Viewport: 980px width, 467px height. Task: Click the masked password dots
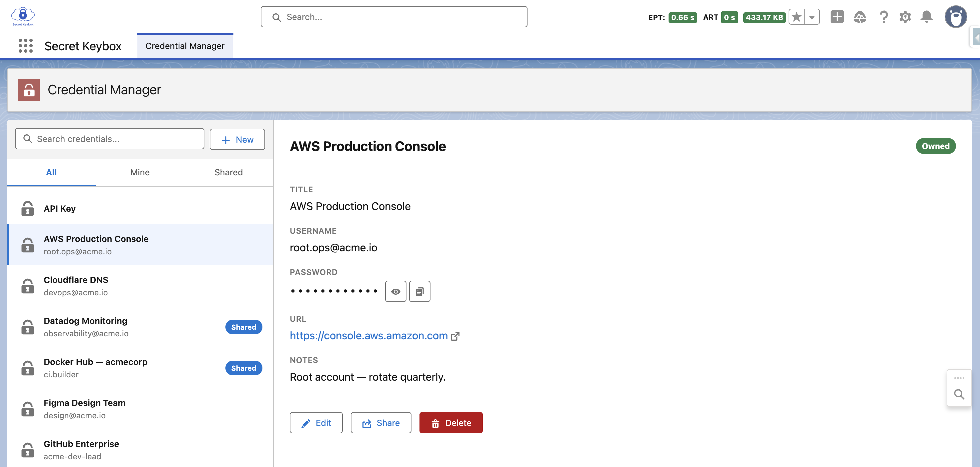[334, 291]
